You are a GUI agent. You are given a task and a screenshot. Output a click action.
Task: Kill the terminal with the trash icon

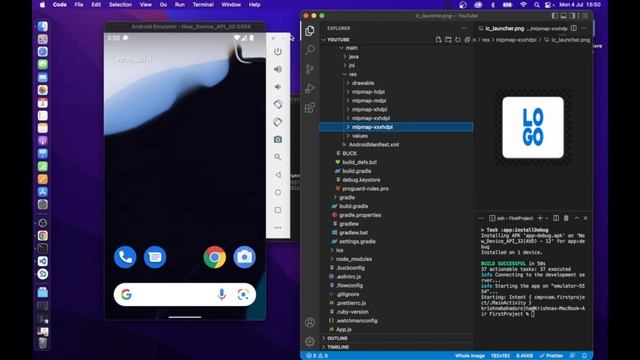pos(566,218)
